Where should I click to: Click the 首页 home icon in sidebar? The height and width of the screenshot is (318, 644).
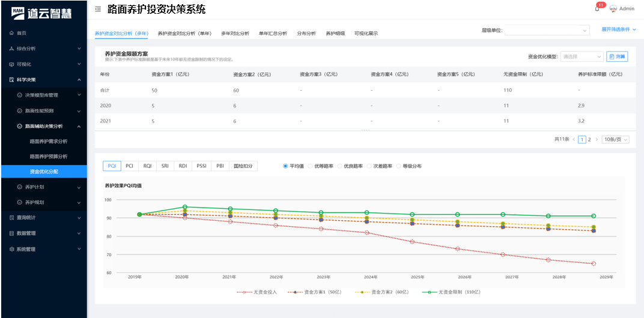11,33
